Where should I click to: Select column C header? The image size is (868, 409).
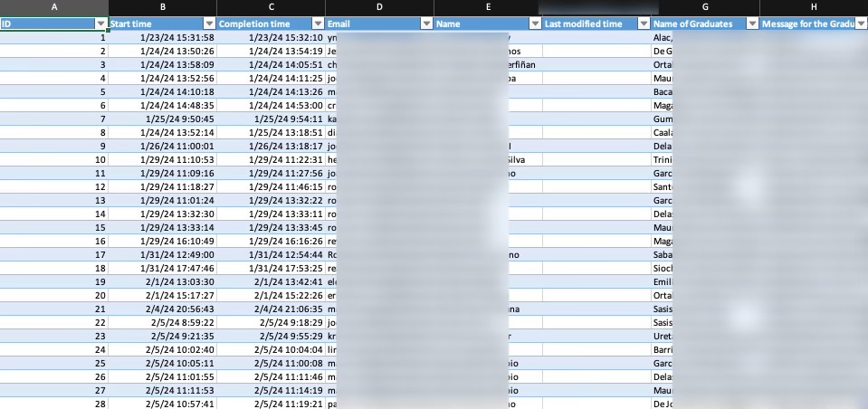(x=271, y=7)
